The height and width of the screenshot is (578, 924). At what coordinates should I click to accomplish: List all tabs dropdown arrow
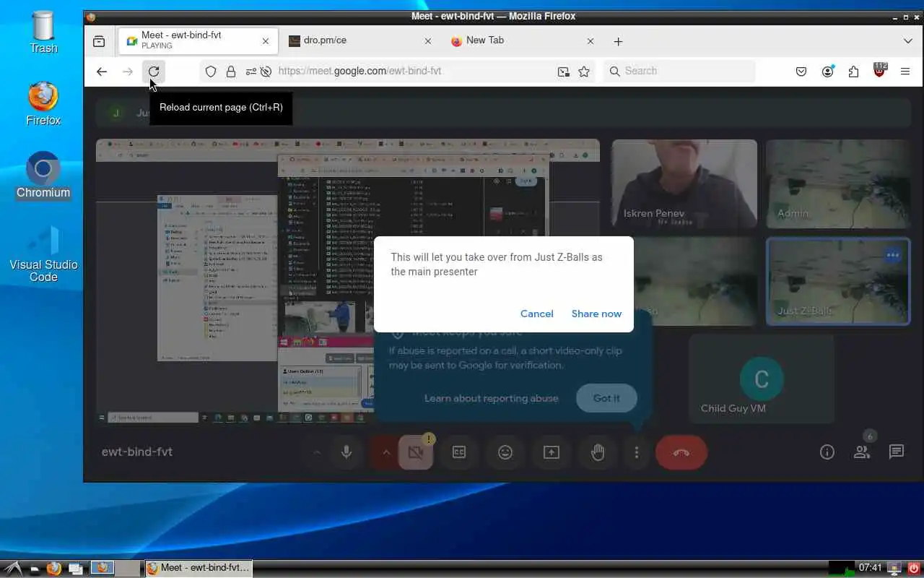908,41
